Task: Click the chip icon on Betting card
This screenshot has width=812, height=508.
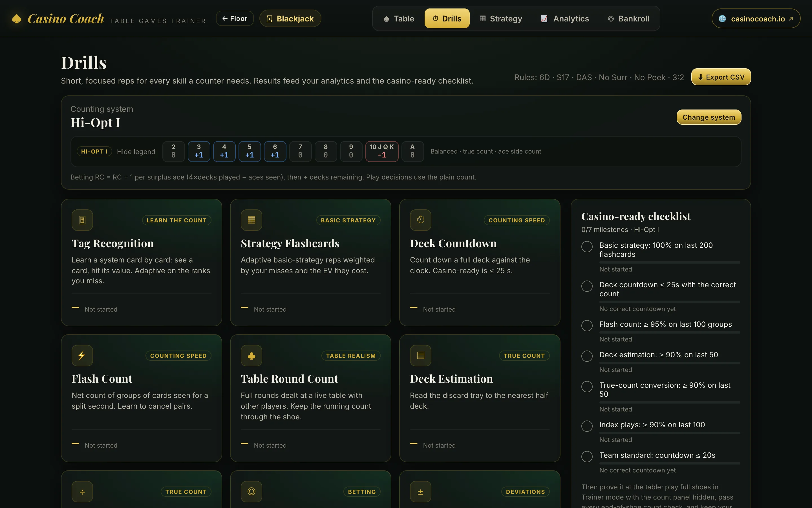Action: [251, 492]
